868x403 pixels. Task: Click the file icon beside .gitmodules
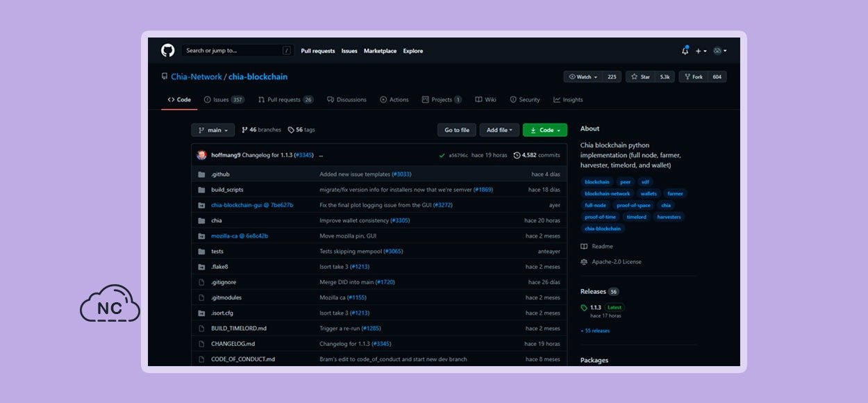point(201,297)
